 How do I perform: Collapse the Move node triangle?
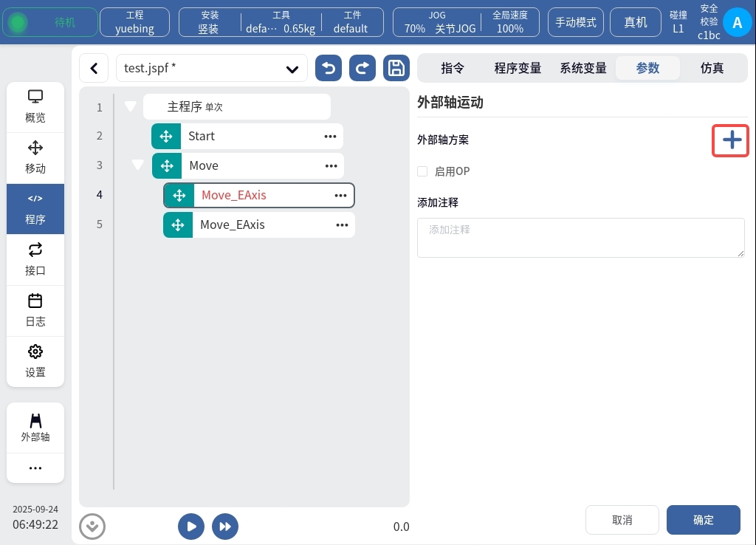click(x=137, y=165)
